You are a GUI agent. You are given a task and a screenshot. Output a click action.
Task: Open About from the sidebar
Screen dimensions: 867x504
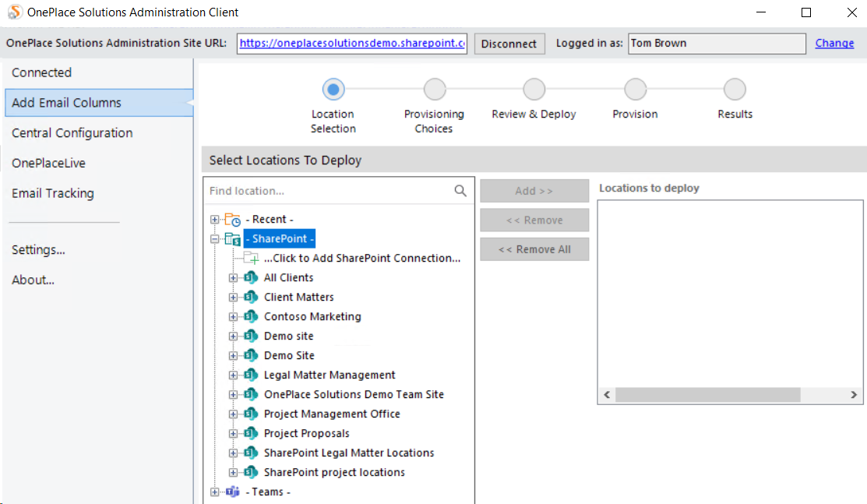(x=33, y=280)
